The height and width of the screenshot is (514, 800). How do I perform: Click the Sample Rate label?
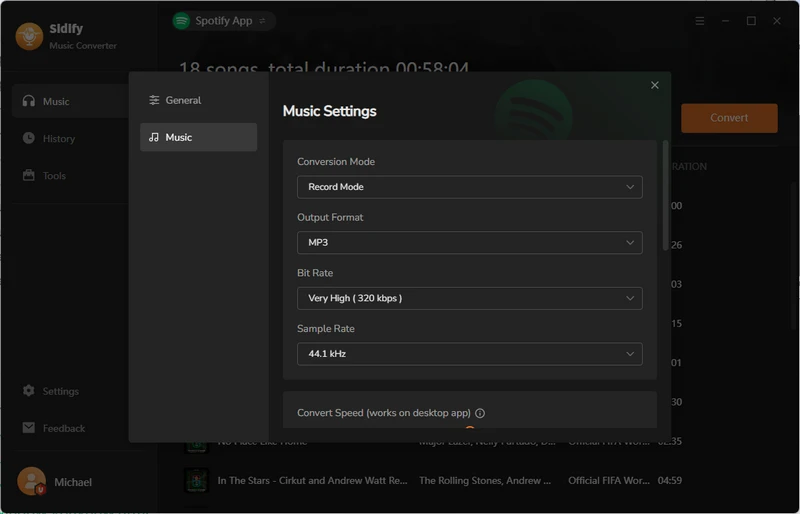tap(326, 328)
